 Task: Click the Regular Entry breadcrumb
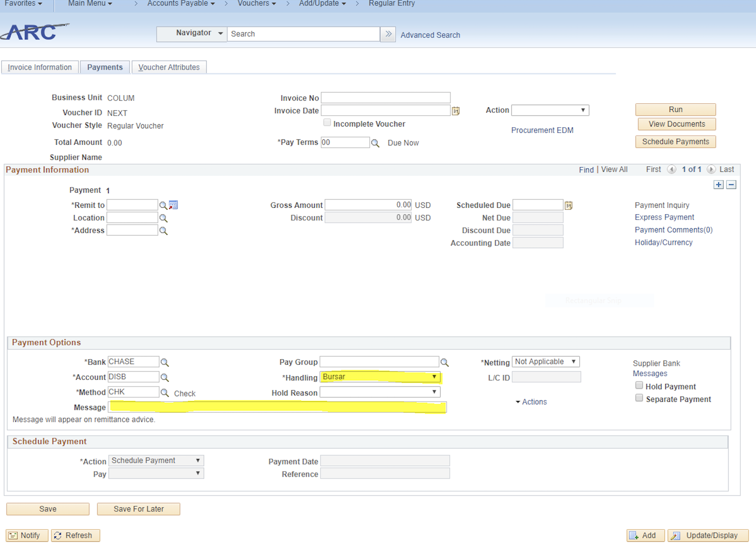click(392, 3)
